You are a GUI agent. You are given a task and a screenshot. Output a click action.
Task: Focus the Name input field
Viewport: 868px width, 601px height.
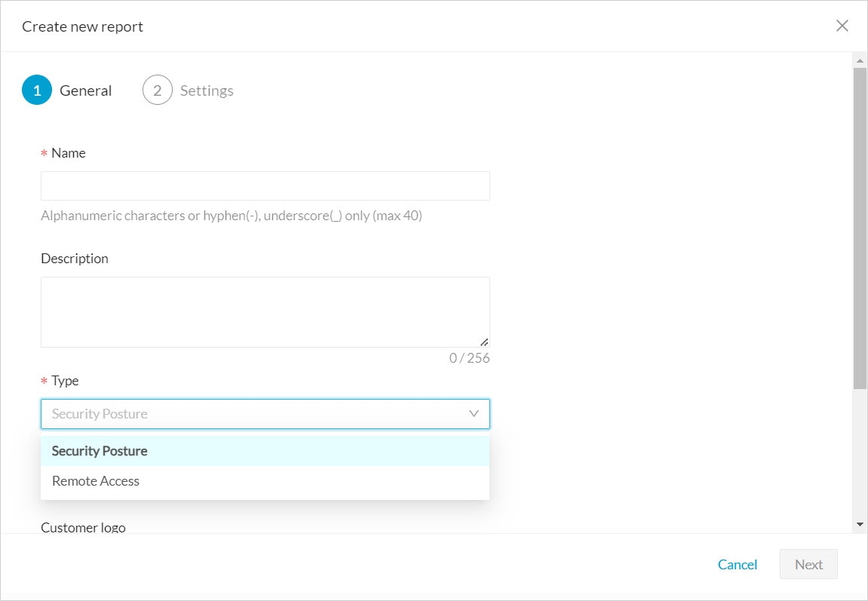[x=265, y=186]
